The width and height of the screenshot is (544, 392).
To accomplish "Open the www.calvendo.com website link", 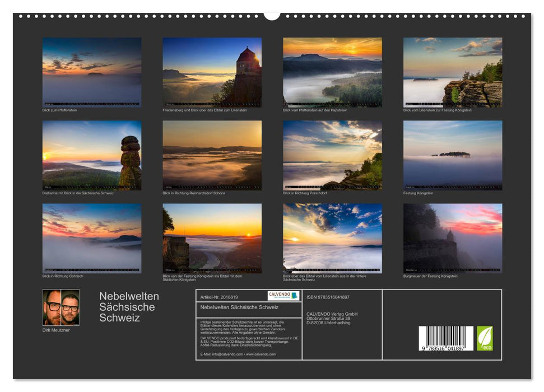I will click(x=261, y=354).
